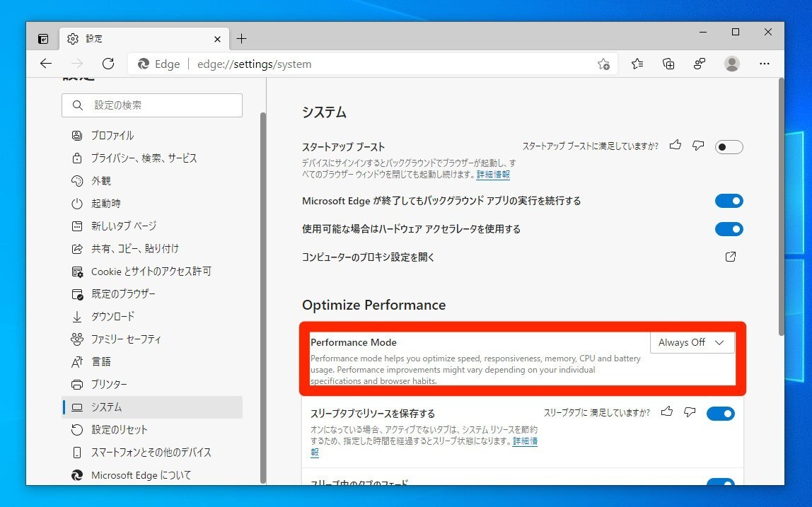Open a new tab with the plus button
This screenshot has width=812, height=507.
pos(241,38)
